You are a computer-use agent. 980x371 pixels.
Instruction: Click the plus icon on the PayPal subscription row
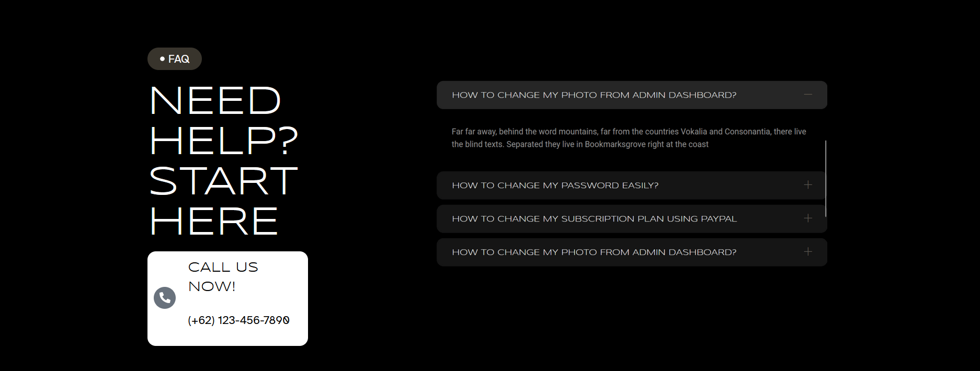[x=808, y=218]
